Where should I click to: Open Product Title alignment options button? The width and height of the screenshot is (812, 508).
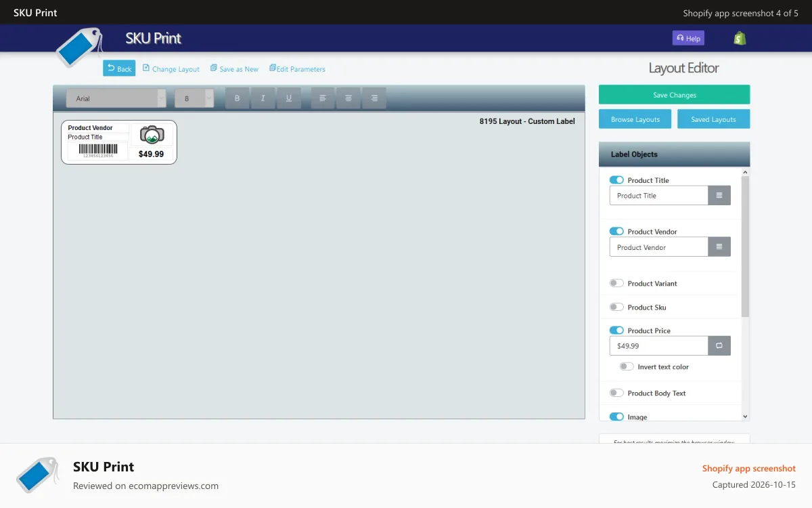(719, 196)
